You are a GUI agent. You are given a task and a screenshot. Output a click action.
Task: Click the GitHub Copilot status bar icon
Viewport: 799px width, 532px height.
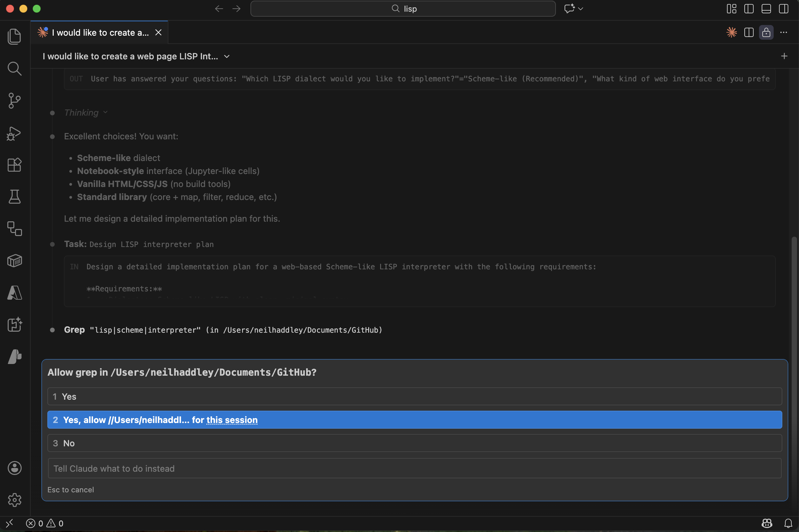click(x=767, y=523)
